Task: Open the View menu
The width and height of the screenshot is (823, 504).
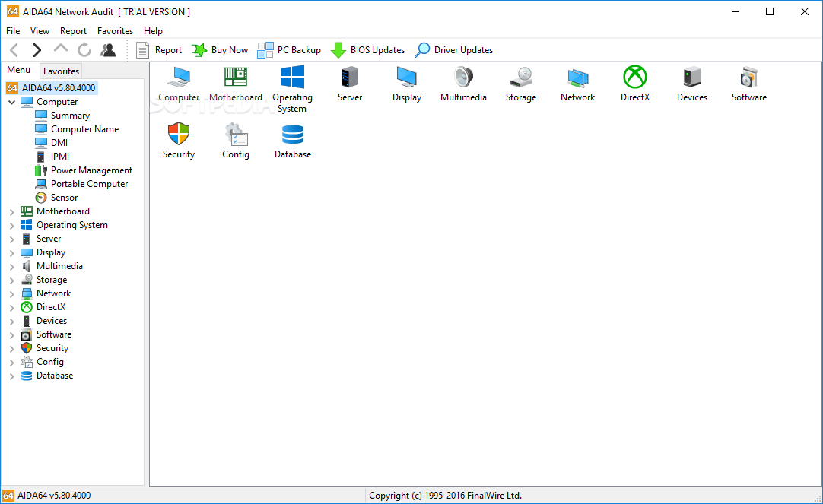Action: coord(40,31)
